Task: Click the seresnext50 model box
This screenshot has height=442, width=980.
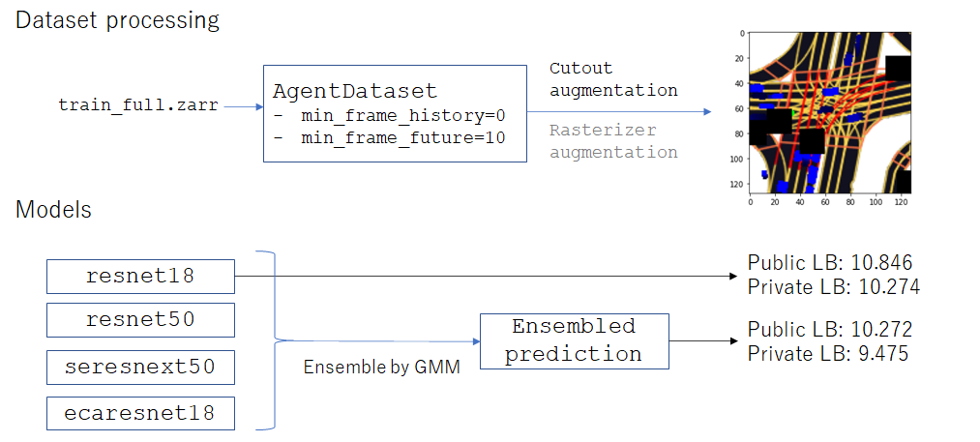Action: 140,367
